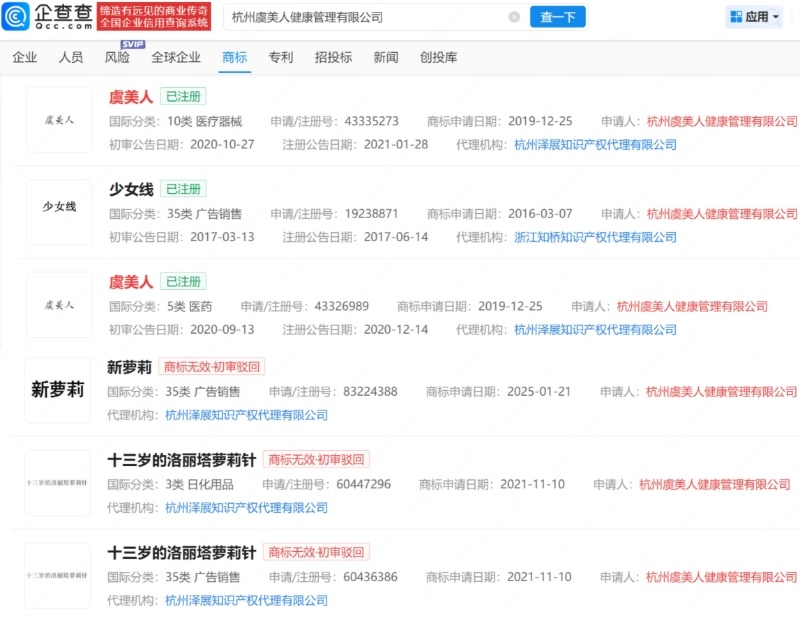Click the SVIP badge above 风险
The width and height of the screenshot is (800, 618).
coord(133,44)
